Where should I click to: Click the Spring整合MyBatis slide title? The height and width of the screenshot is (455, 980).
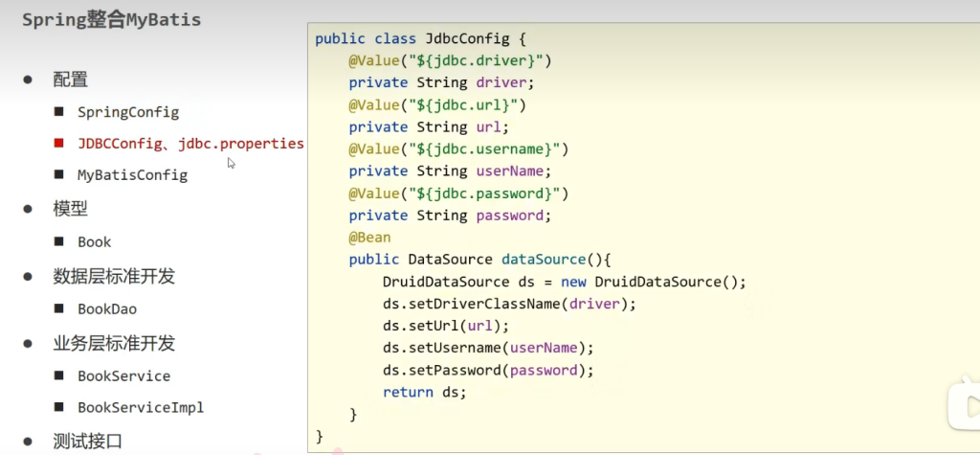tap(112, 19)
